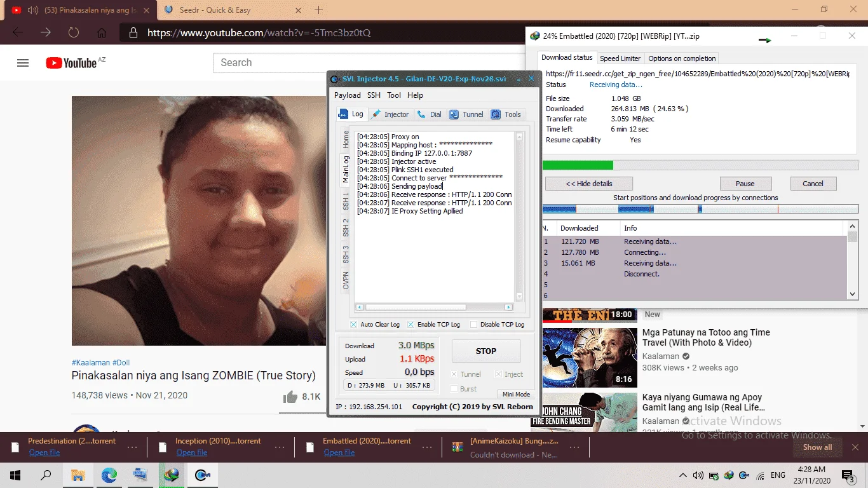Open the SSH menu in SVL Injector
This screenshot has height=488, width=868.
point(374,95)
